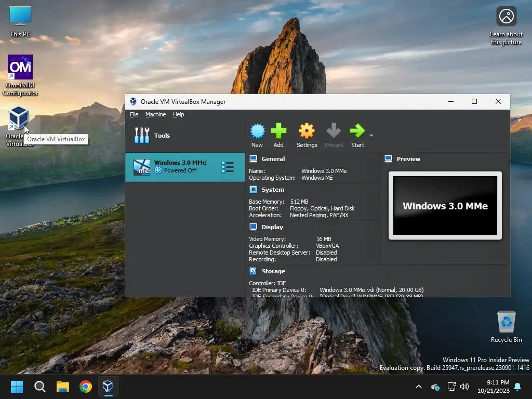Open Google Chrome from the taskbar
The height and width of the screenshot is (399, 532).
click(86, 387)
